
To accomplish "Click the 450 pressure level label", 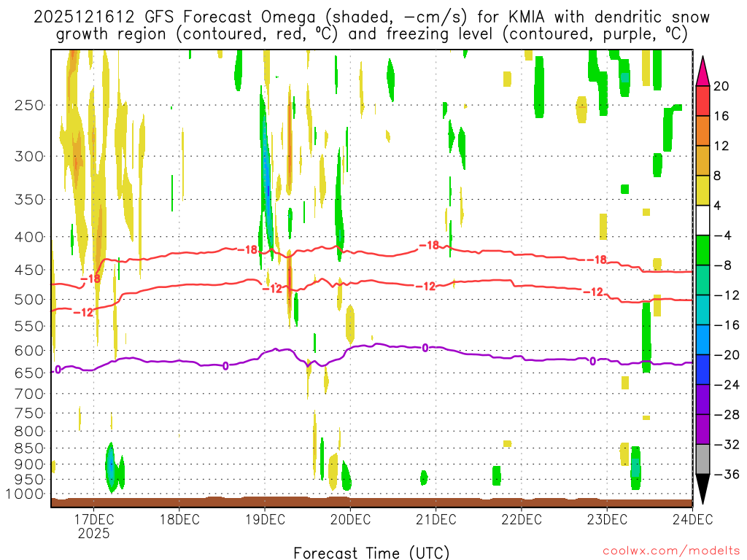I will 29,270.
